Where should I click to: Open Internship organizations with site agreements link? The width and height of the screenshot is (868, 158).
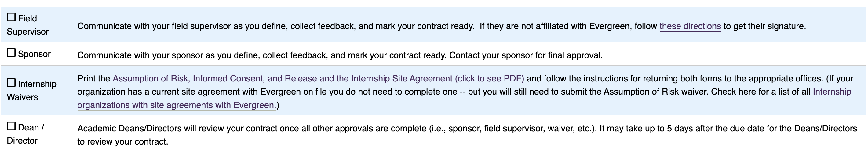177,105
